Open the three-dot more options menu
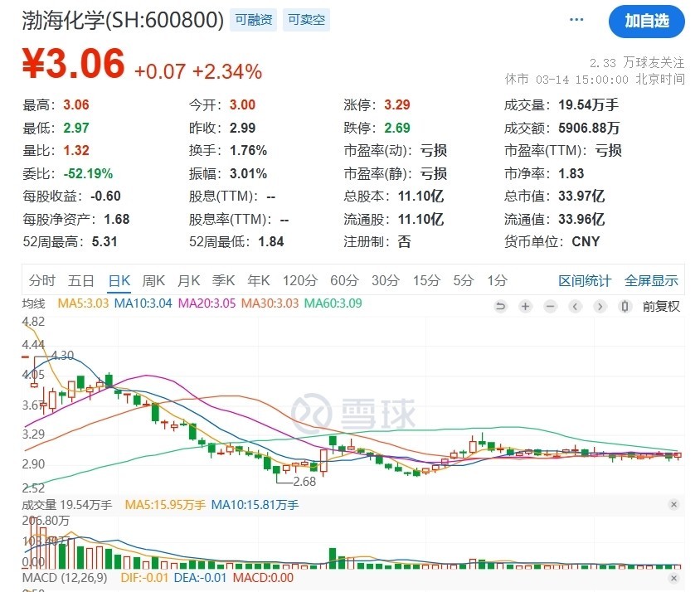This screenshot has height=592, width=700. (576, 20)
